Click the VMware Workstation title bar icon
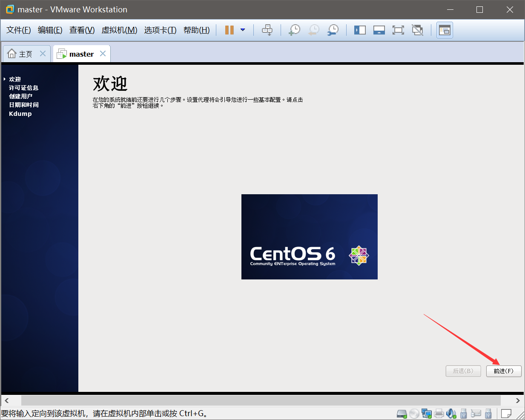Viewport: 525px width, 420px height. click(10, 9)
